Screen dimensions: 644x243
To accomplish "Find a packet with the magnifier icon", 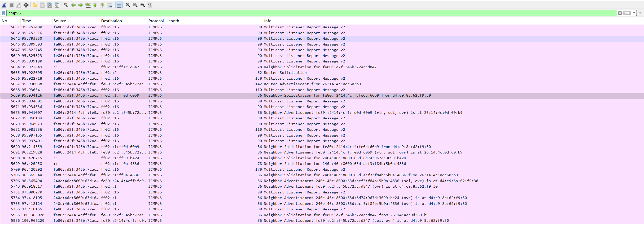I will [x=66, y=5].
